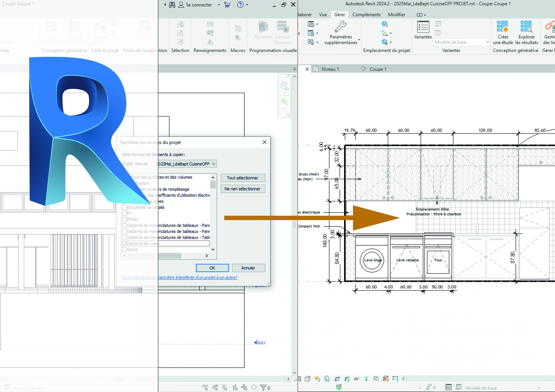Image resolution: width=555 pixels, height=392 pixels.
Task: Open Explorer les résultats tool
Action: click(x=526, y=27)
